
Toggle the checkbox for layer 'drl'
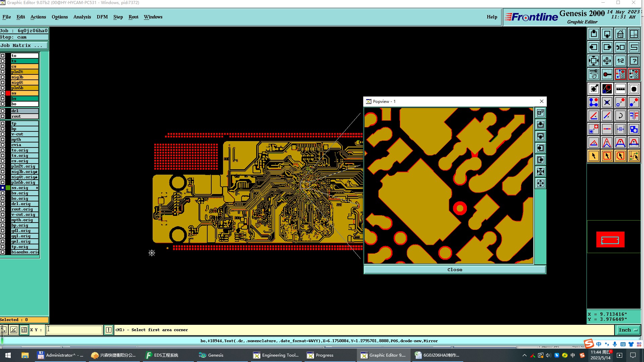(3, 111)
